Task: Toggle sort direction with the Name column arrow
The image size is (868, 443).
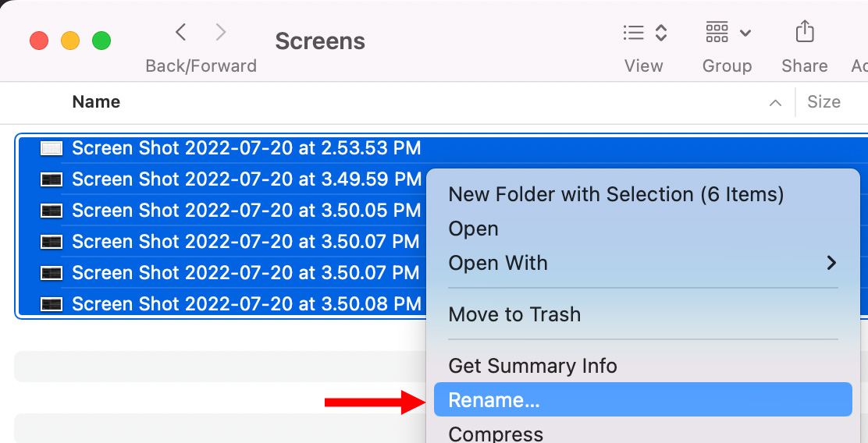Action: [x=776, y=103]
